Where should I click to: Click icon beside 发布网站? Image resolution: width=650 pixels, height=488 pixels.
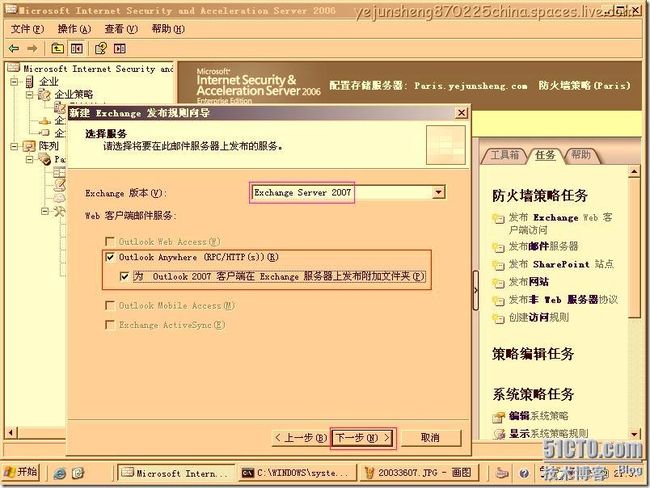pos(497,283)
